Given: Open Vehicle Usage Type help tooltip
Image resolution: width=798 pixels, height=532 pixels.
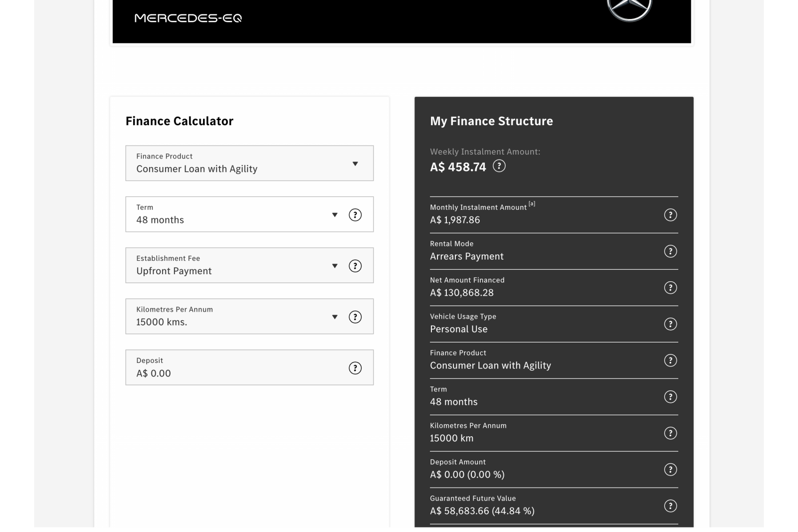Looking at the screenshot, I should point(670,324).
